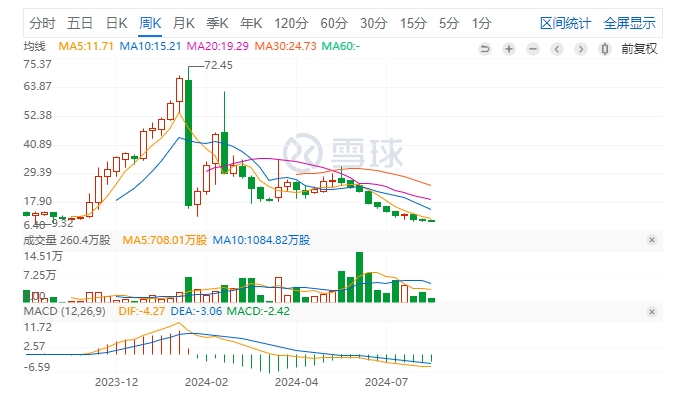Viewport: 673px width, 398px height.
Task: Zoom out with the minus icon
Action: pyautogui.click(x=533, y=49)
